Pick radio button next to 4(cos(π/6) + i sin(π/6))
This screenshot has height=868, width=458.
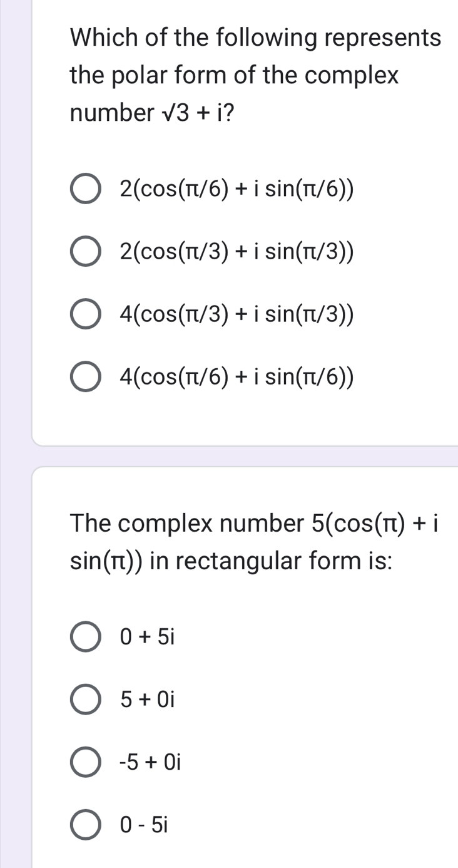tap(85, 376)
